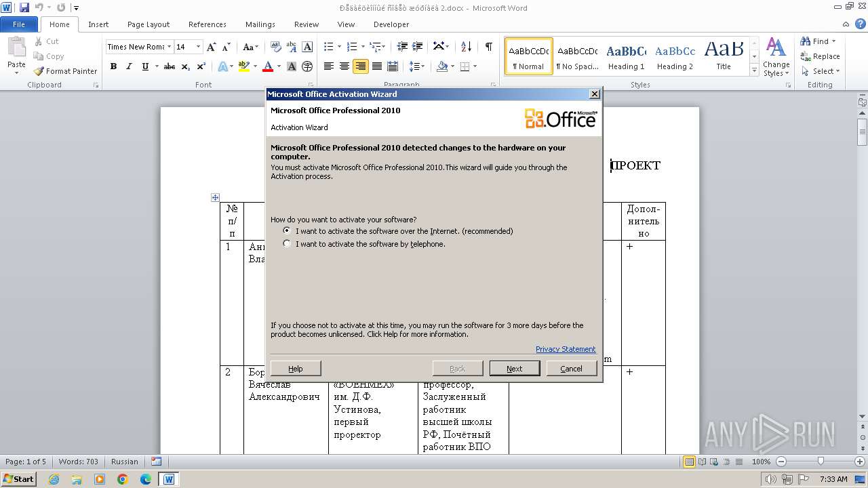868x488 pixels.
Task: Close the Activation Wizard with the X
Action: click(595, 94)
